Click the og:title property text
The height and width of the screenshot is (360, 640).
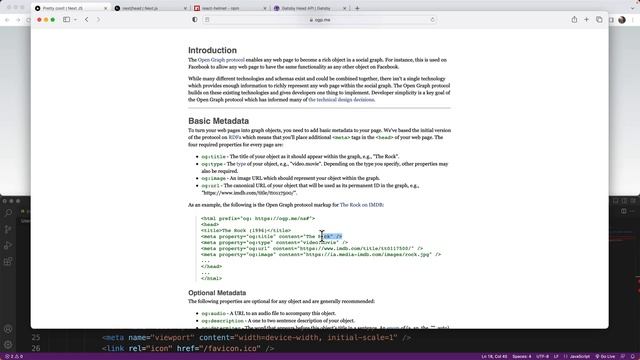[x=213, y=157]
